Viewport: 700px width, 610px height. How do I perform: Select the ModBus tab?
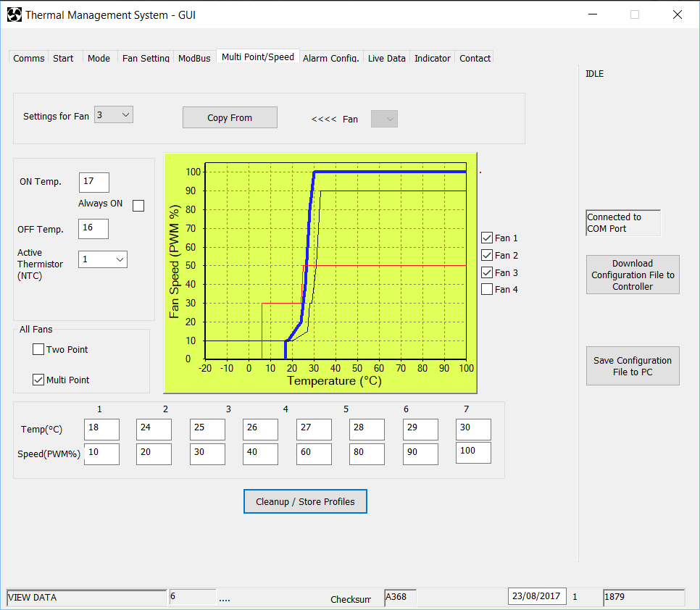pyautogui.click(x=194, y=58)
